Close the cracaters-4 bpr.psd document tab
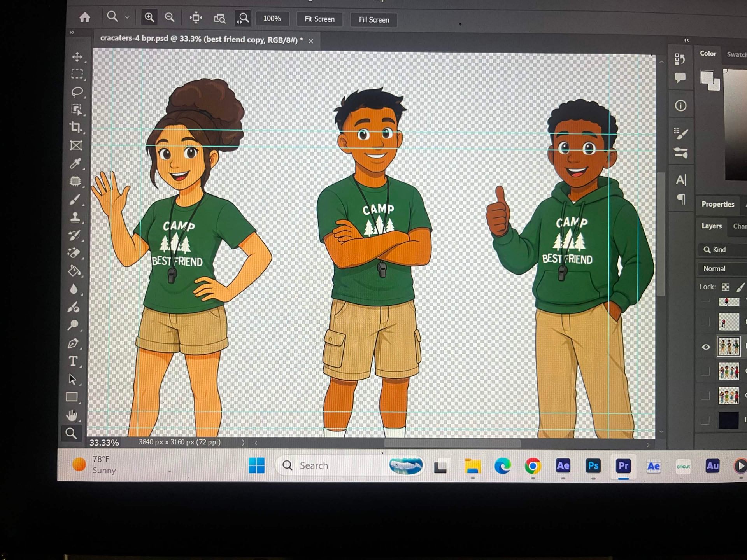The image size is (747, 560). pyautogui.click(x=311, y=41)
